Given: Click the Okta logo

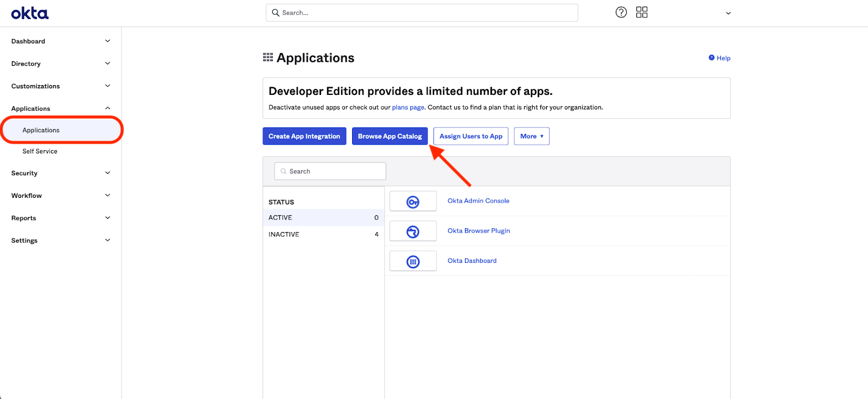Looking at the screenshot, I should point(30,13).
